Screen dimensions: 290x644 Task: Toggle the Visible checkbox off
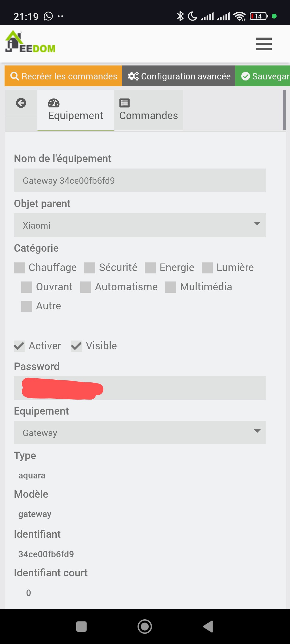77,346
